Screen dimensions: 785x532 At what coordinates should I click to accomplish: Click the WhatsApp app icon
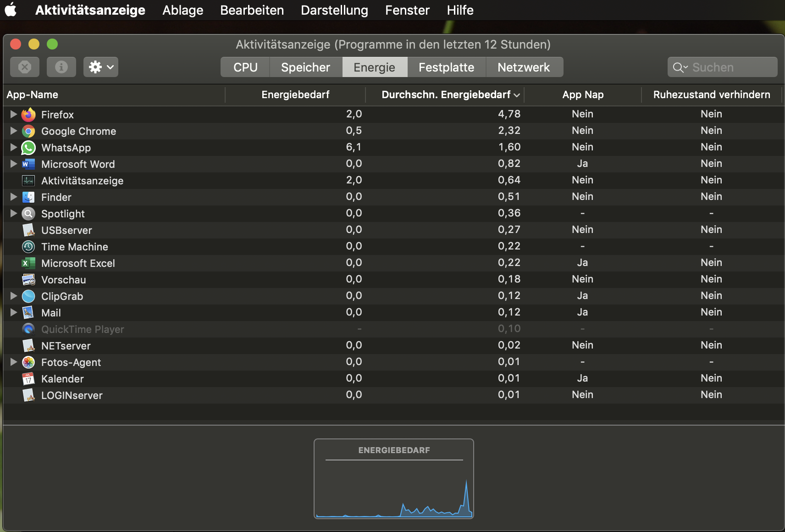click(28, 148)
